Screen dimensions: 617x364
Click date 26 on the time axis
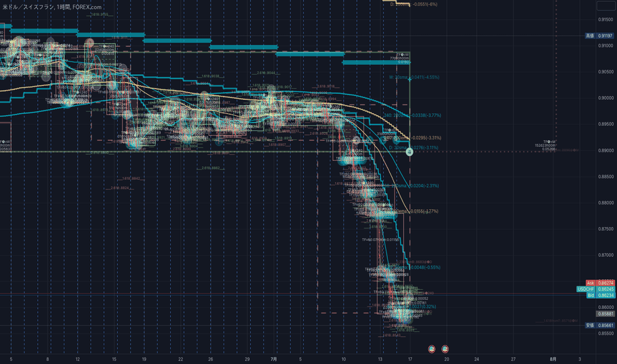211,359
